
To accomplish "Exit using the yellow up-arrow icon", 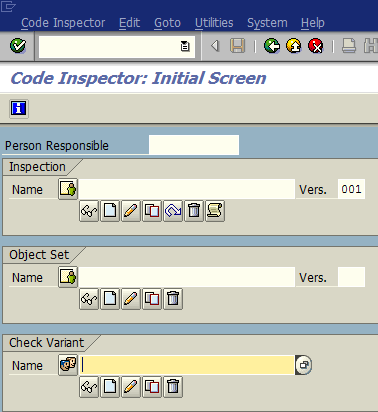I will (x=294, y=46).
